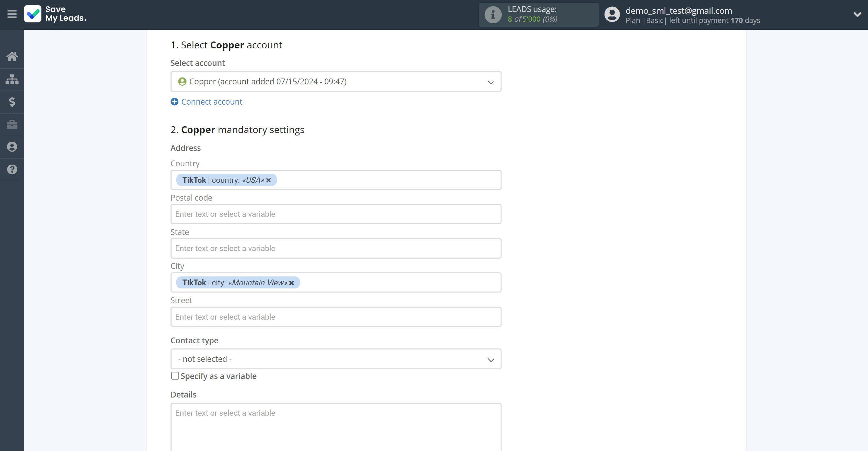Click the demo_sml_test@gmail.com account name
The height and width of the screenshot is (451, 868).
pos(679,11)
